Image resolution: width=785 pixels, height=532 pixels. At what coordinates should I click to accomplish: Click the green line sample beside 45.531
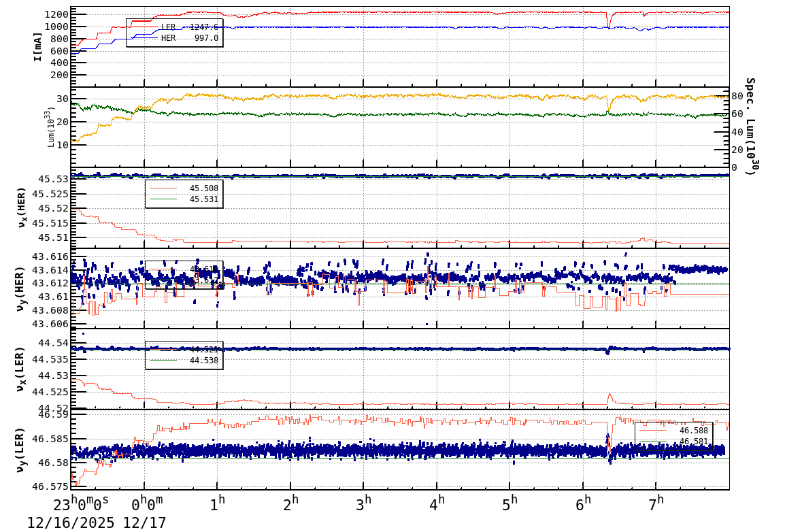pyautogui.click(x=163, y=199)
